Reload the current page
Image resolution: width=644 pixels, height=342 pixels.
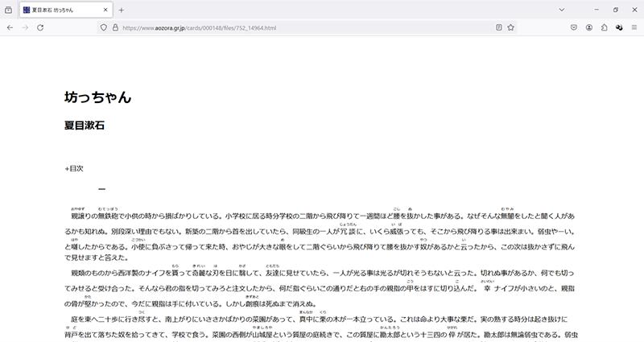(40, 27)
